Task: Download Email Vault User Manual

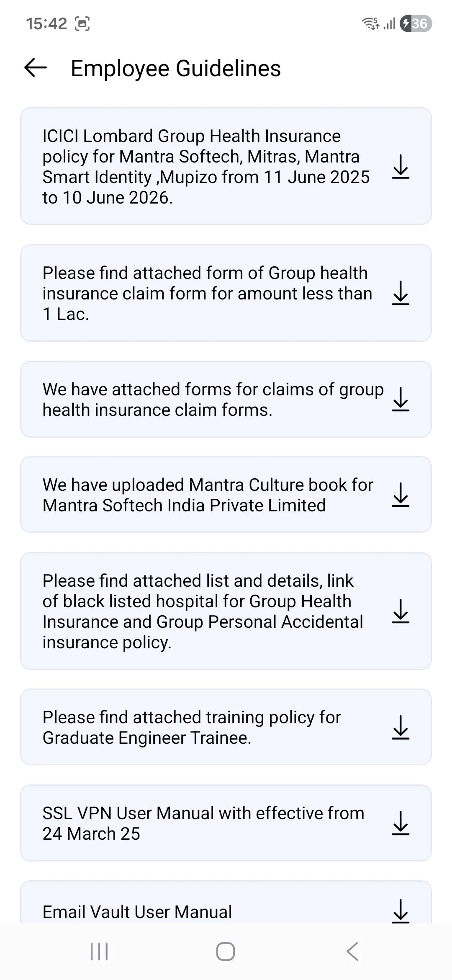Action: pyautogui.click(x=401, y=911)
